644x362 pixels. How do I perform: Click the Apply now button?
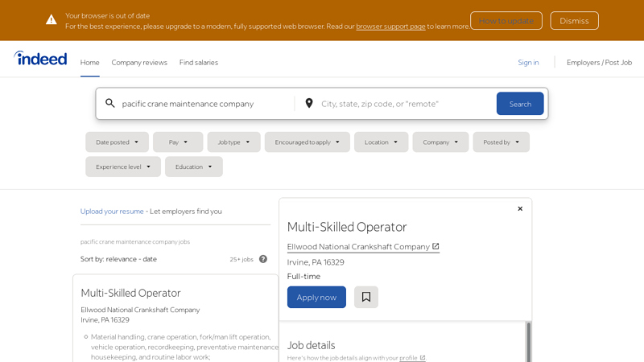tap(316, 297)
